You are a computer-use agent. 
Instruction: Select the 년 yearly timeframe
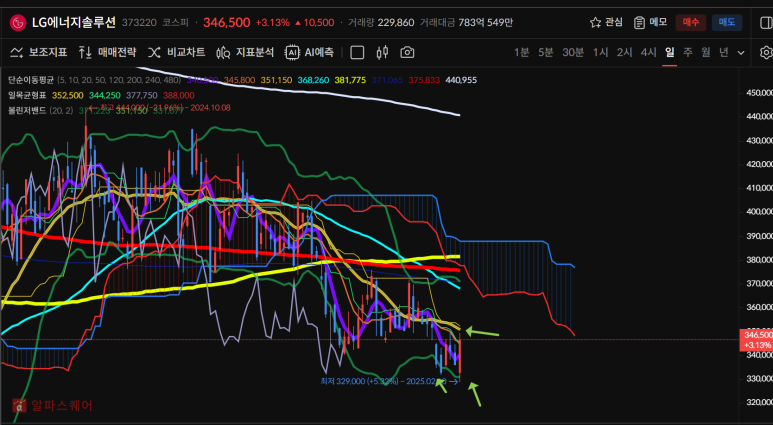tap(724, 52)
